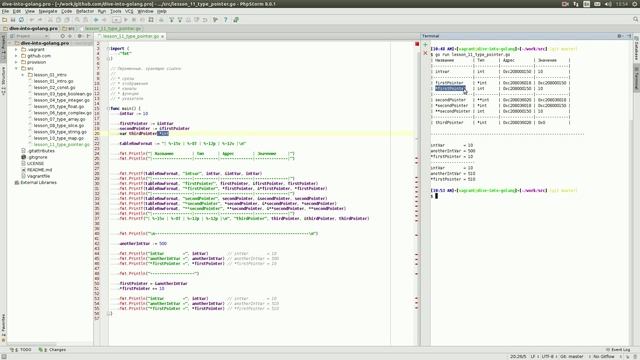Click the close terminal session X icon

coord(425,53)
